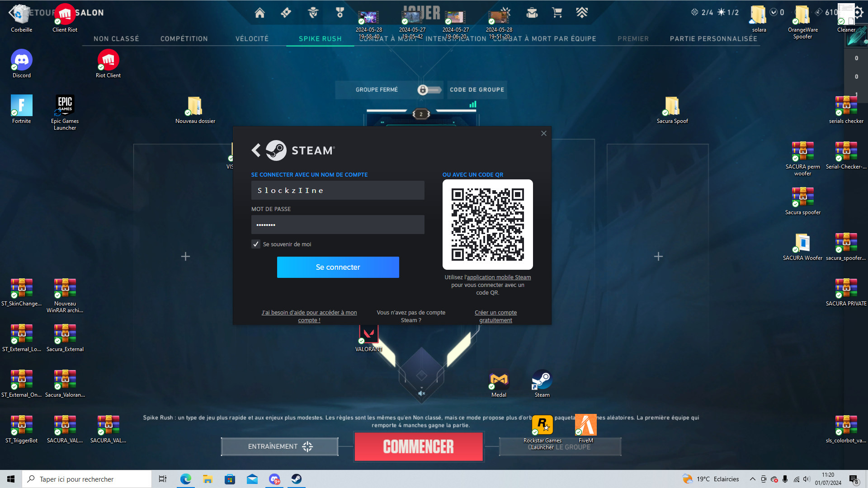Screen dimensions: 868x488
Task: Click 'J'ai besoin d'aide pour accéder' link
Action: tap(309, 316)
